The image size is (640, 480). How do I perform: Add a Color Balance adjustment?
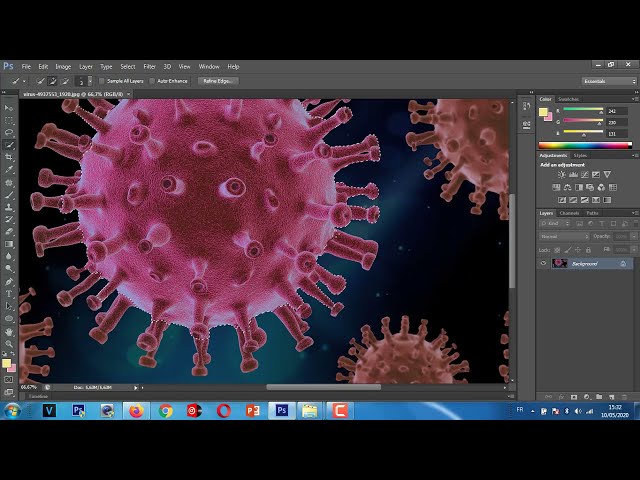point(567,187)
